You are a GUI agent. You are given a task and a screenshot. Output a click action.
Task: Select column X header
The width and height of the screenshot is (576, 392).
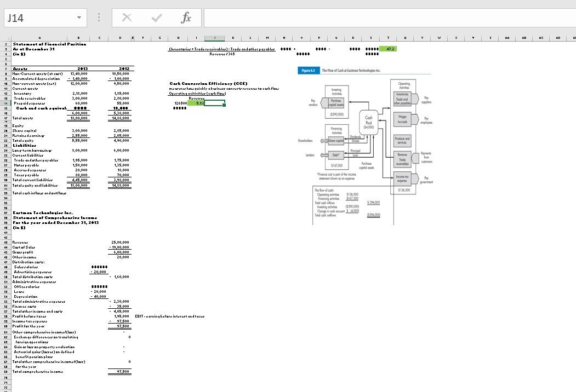456,38
